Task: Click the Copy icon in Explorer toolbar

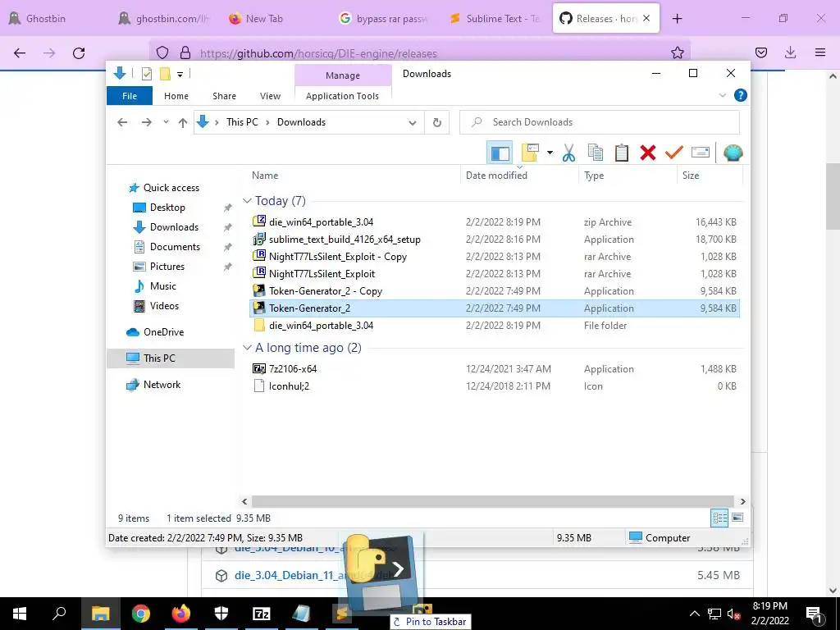Action: pos(596,153)
